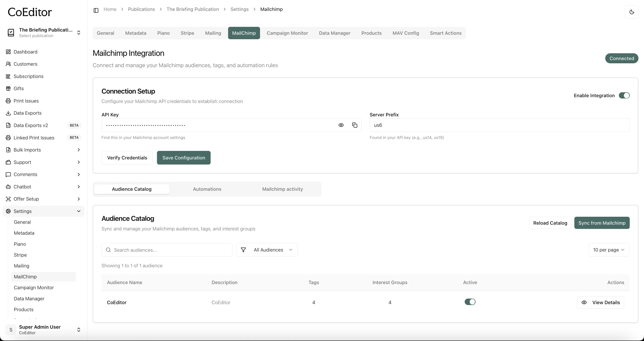Collapse the Settings submenu
The height and width of the screenshot is (341, 644).
pos(79,211)
